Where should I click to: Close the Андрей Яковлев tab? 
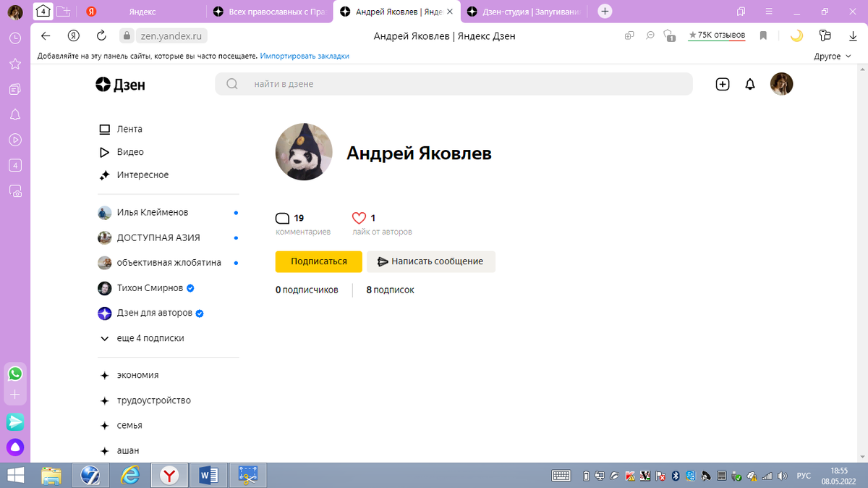pos(450,12)
